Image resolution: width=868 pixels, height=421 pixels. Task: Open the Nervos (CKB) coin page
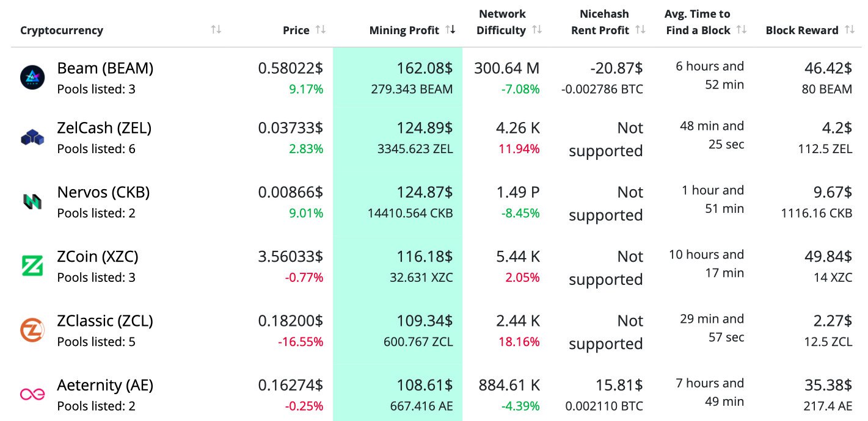click(x=103, y=192)
